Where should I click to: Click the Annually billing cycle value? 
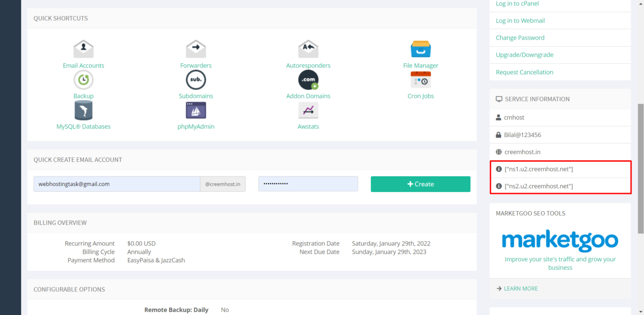point(139,252)
